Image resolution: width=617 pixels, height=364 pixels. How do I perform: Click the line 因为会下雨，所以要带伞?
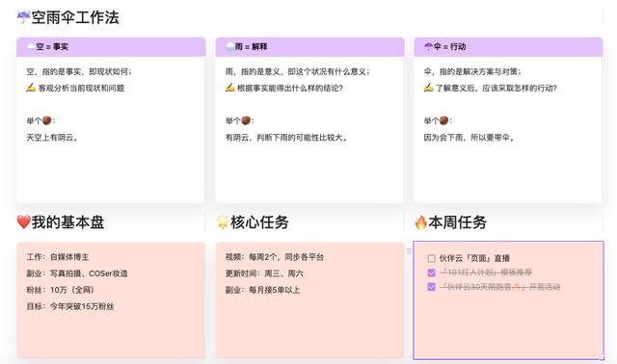pyautogui.click(x=469, y=138)
